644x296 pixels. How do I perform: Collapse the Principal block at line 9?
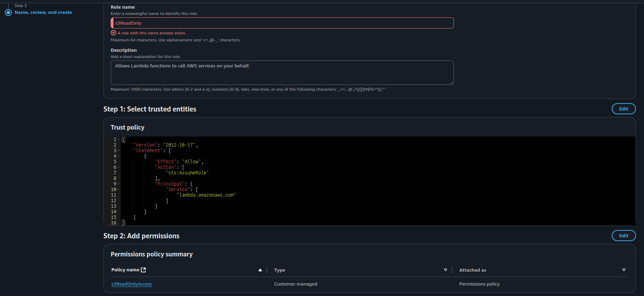(x=119, y=184)
